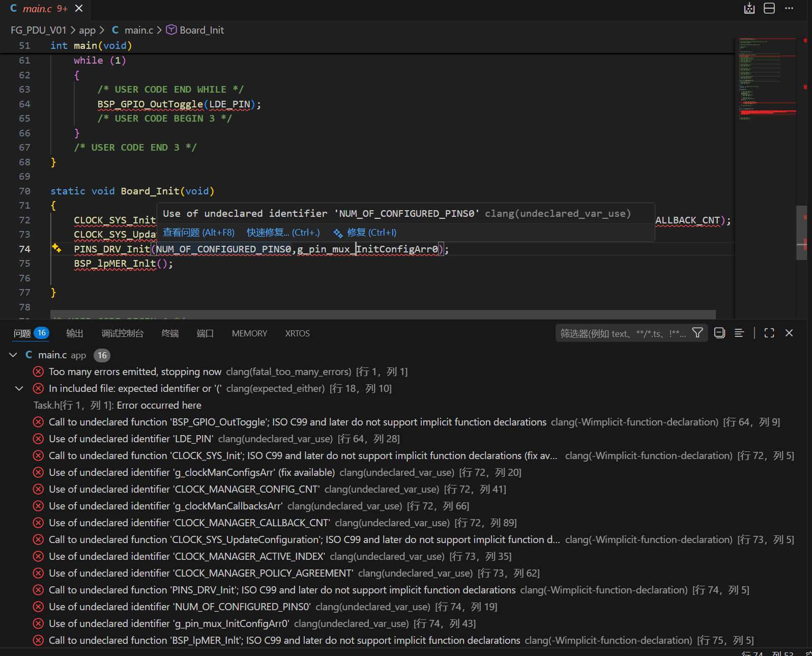Collapse the 'In included file' error details
Image resolution: width=812 pixels, height=656 pixels.
pos(19,388)
